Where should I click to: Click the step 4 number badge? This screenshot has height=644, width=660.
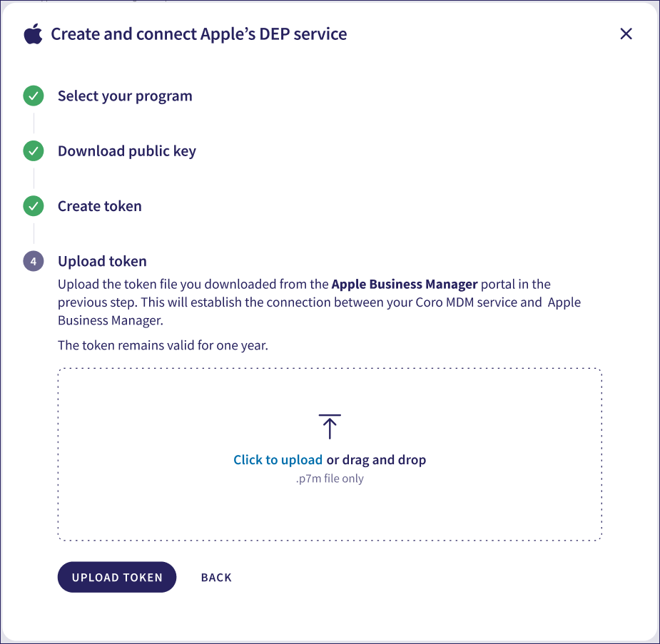[34, 261]
